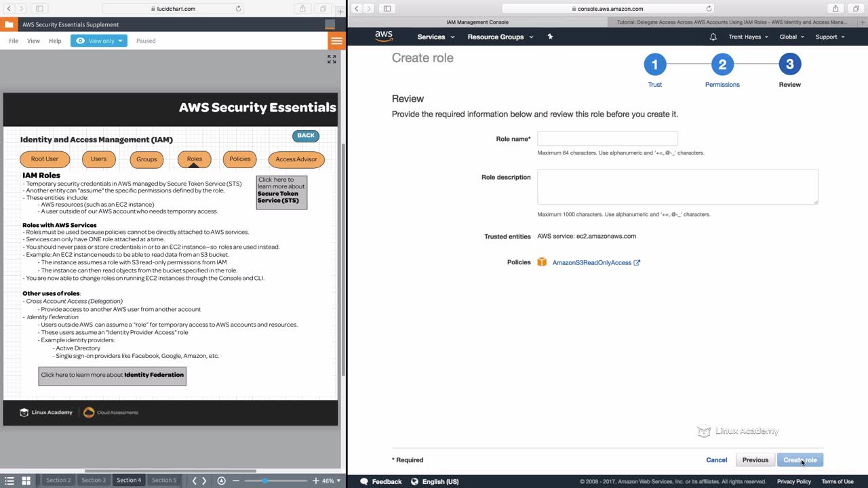Click the Previous button
Image resolution: width=868 pixels, height=488 pixels.
[x=755, y=460]
